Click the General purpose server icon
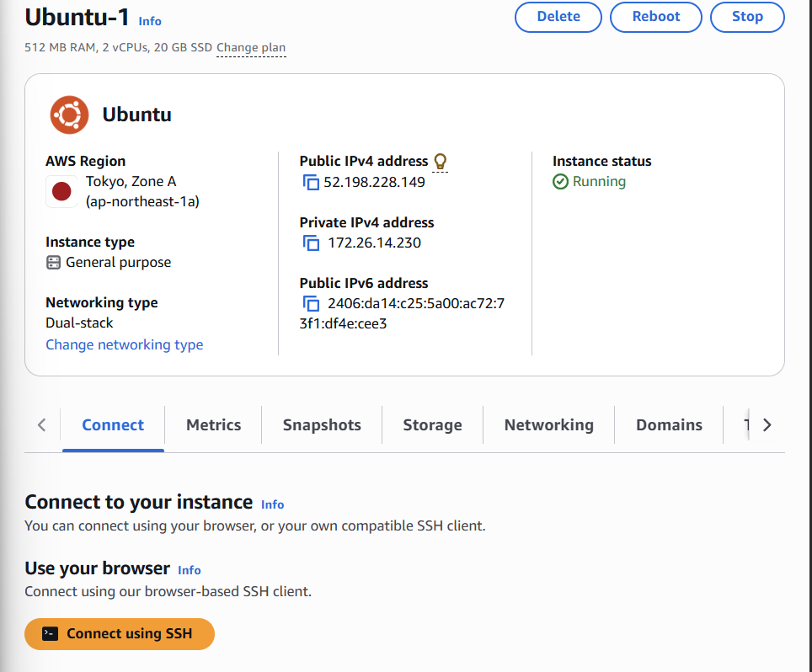This screenshot has height=672, width=812. (x=53, y=263)
